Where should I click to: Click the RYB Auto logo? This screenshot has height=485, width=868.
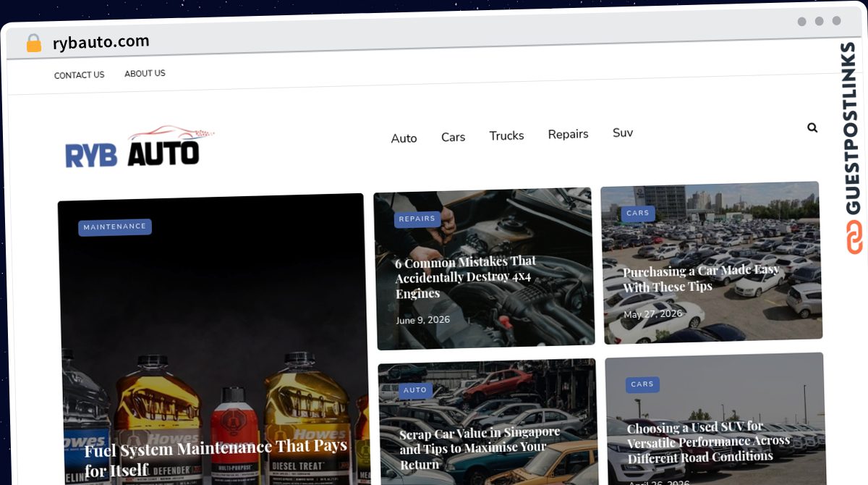pos(140,147)
